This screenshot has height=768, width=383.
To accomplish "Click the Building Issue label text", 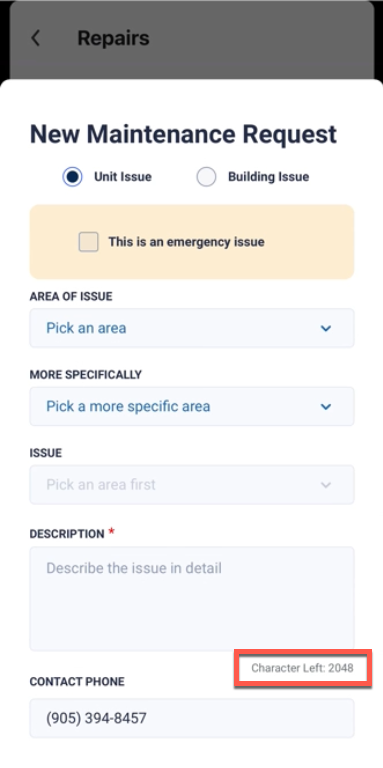I will pos(268,177).
